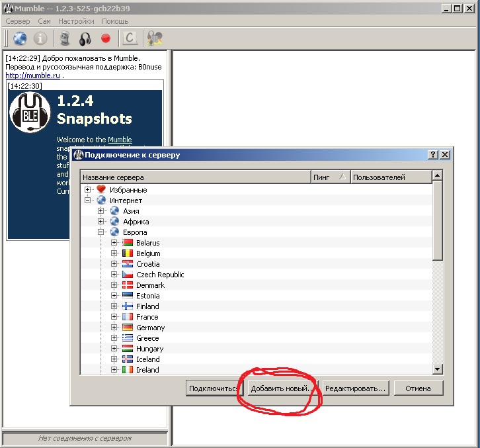Select the Избранные heart icon
Image resolution: width=480 pixels, height=448 pixels.
(x=101, y=190)
